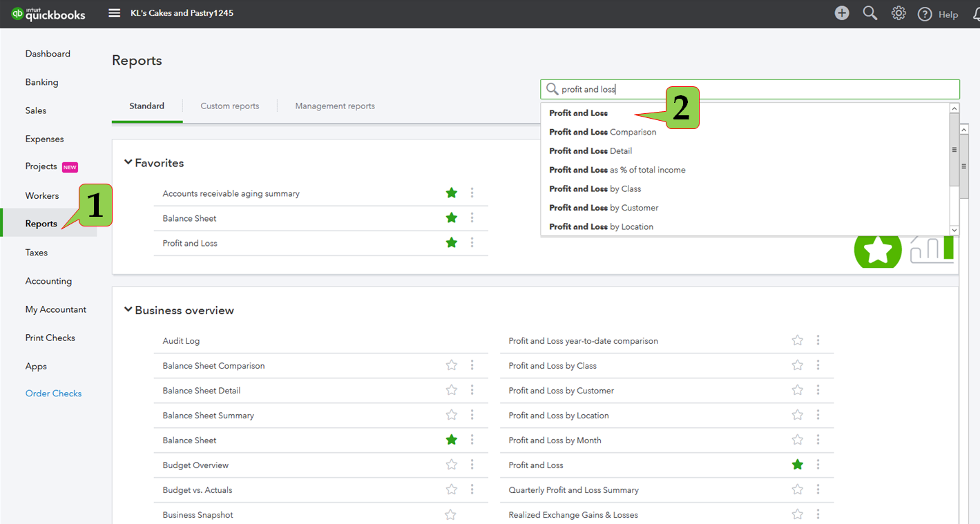Collapse the Favorites section
980x524 pixels.
click(128, 162)
